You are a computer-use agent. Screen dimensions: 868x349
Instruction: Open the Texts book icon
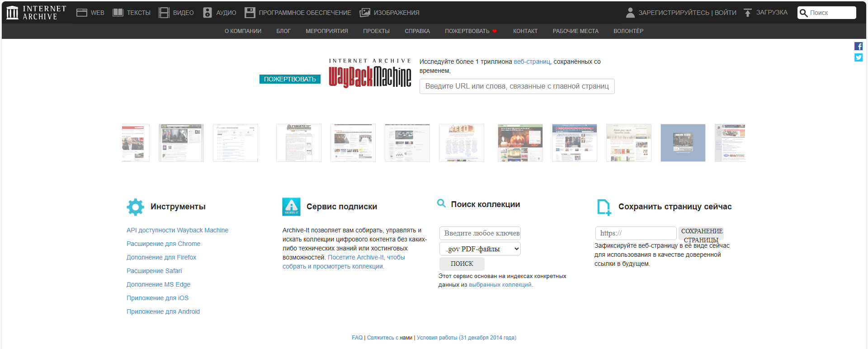tap(118, 13)
